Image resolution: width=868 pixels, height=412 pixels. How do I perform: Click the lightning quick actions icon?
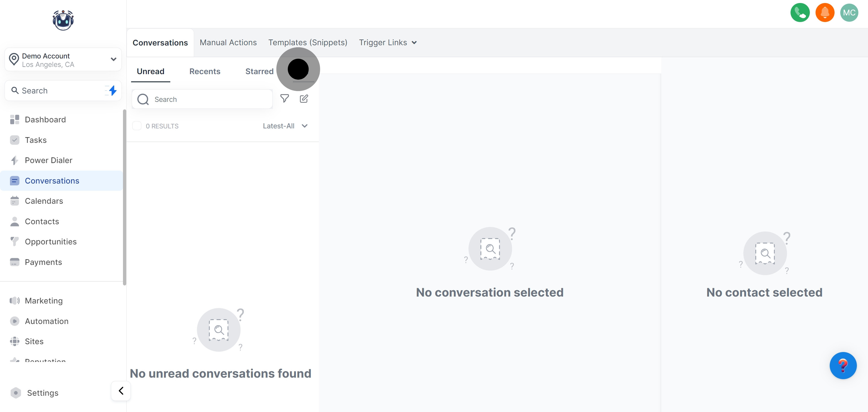pyautogui.click(x=112, y=90)
